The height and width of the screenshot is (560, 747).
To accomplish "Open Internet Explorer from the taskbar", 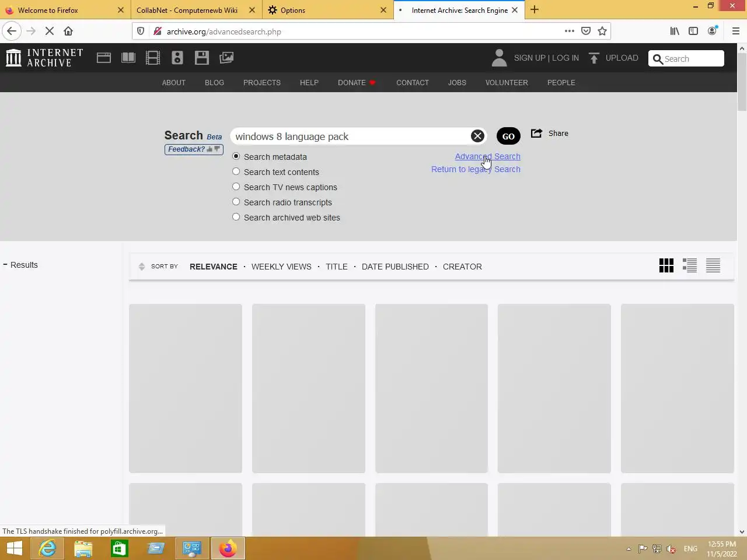I will point(48,548).
